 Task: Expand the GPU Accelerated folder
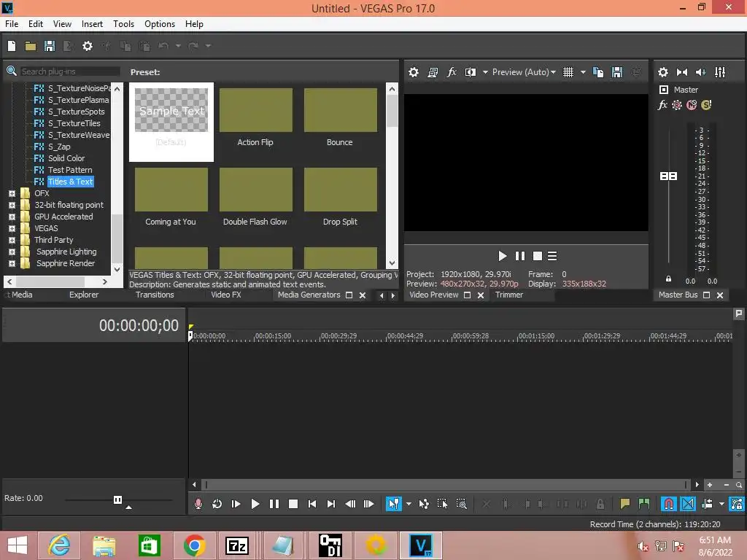click(x=12, y=217)
